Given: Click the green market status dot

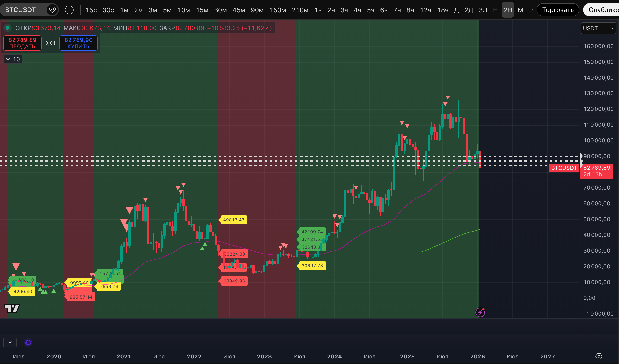Looking at the screenshot, I should click(7, 28).
